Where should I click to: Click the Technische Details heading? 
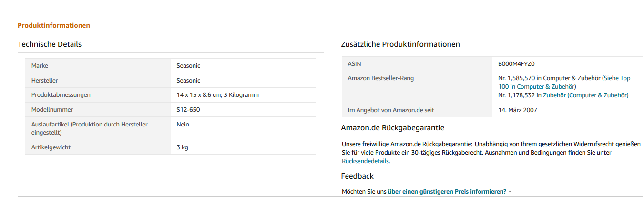coord(50,44)
